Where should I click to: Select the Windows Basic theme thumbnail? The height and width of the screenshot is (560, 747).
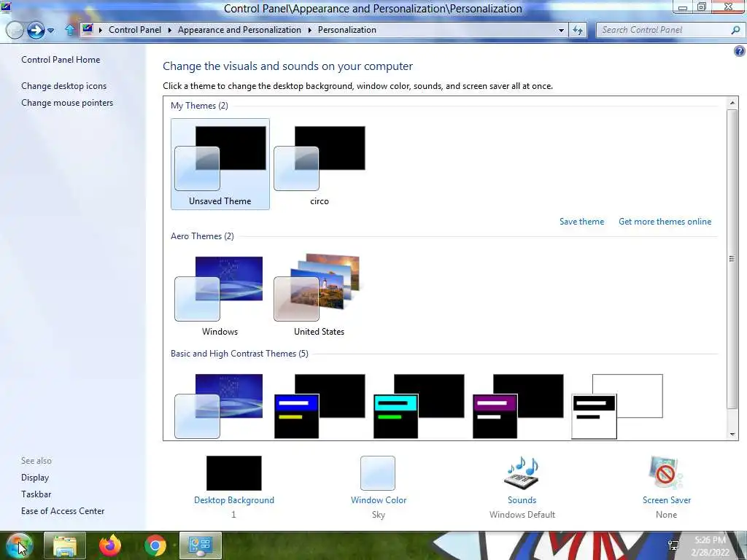point(219,406)
